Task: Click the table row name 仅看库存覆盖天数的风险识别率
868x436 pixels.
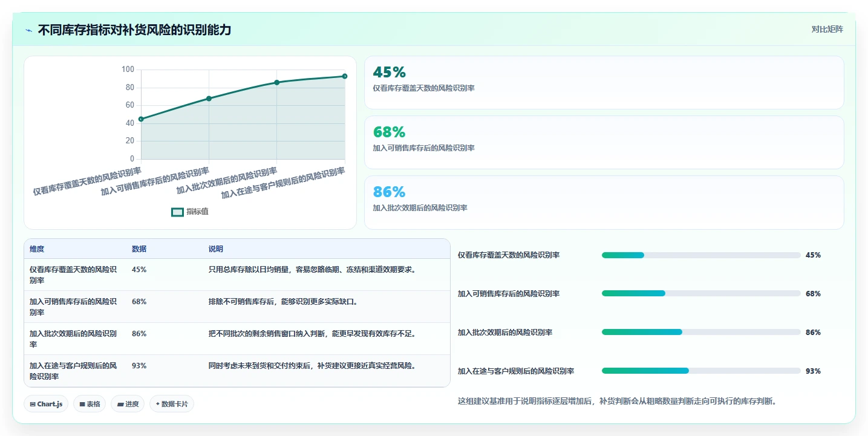Action: [73, 275]
